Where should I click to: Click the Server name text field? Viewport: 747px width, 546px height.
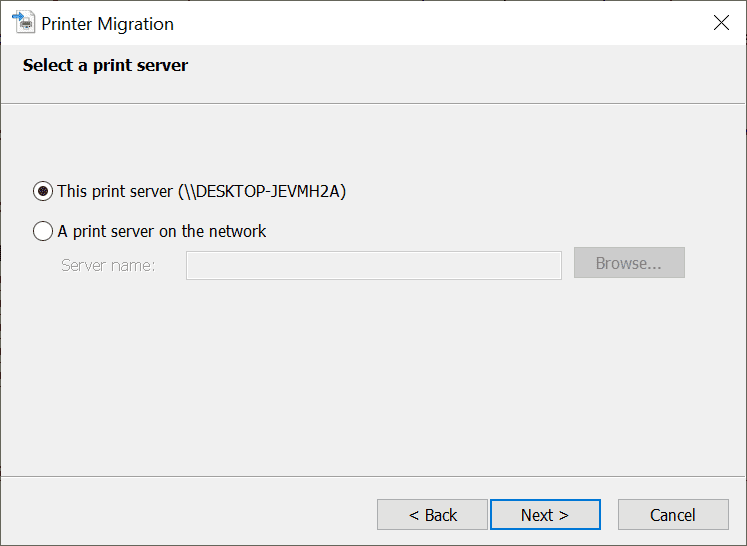[373, 265]
